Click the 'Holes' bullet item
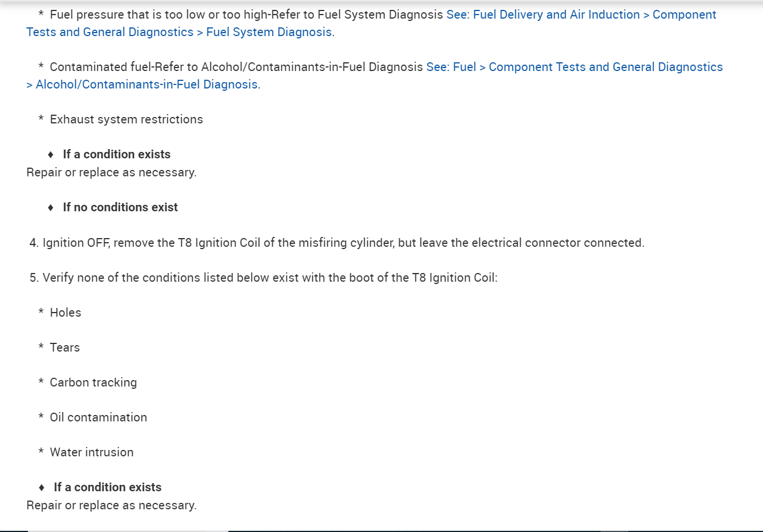The height and width of the screenshot is (532, 763). coord(65,313)
